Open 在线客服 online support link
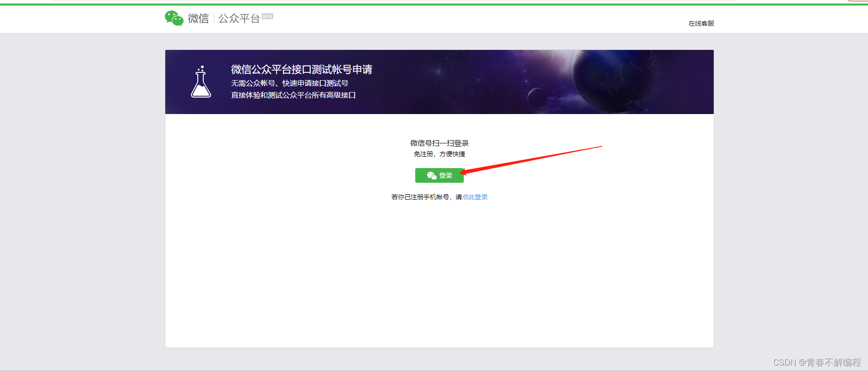The image size is (868, 371). click(x=701, y=23)
